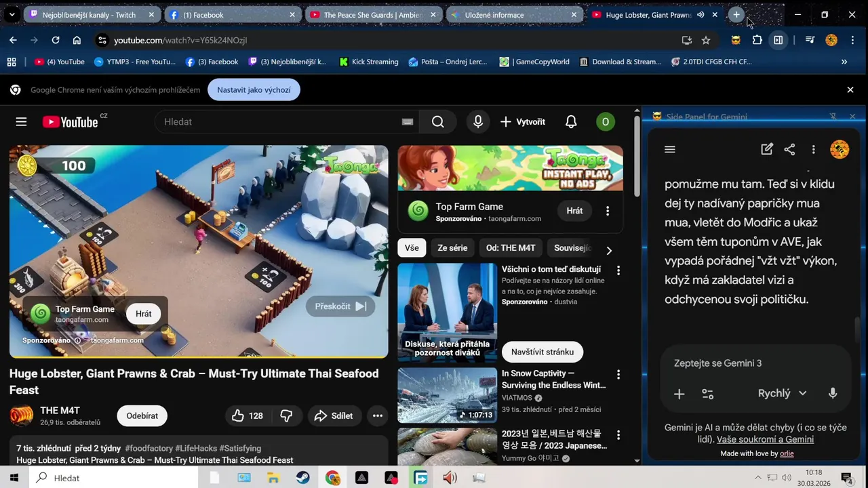Screen dimensions: 868x488
Task: Start voice search with the microphone
Action: coord(478,122)
